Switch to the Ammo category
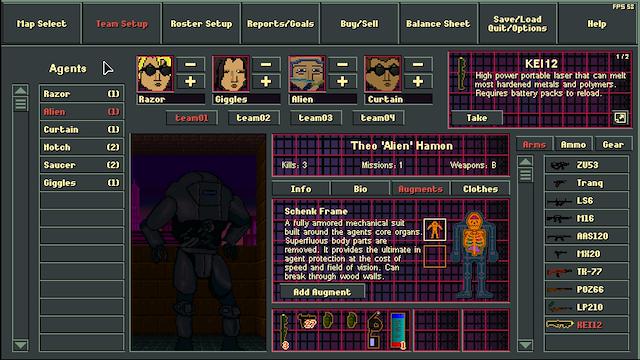This screenshot has height=360, width=640. point(573,144)
